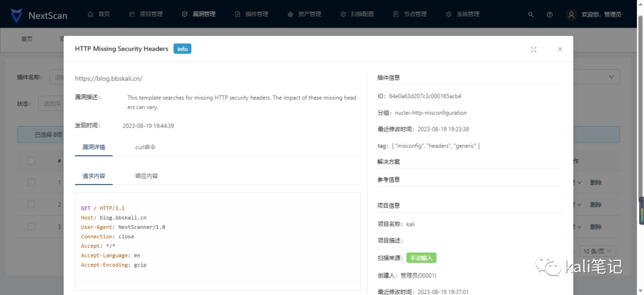
Task: Open the search icon in top bar
Action: point(531,14)
